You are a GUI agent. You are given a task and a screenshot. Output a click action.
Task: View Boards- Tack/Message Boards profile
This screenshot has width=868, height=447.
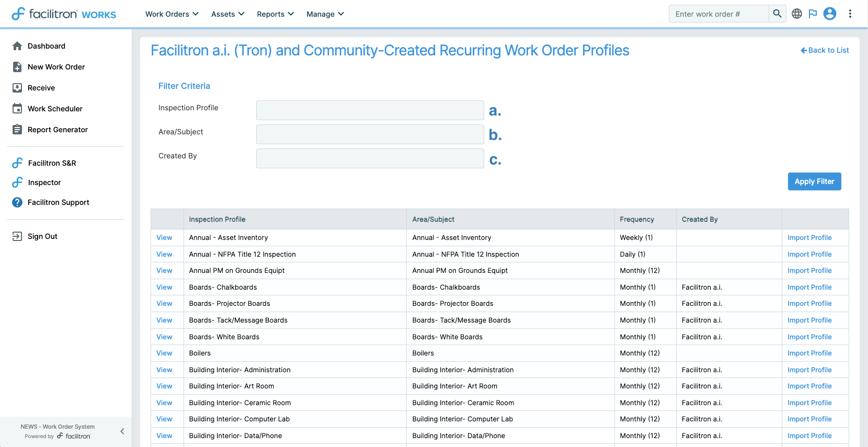[164, 320]
